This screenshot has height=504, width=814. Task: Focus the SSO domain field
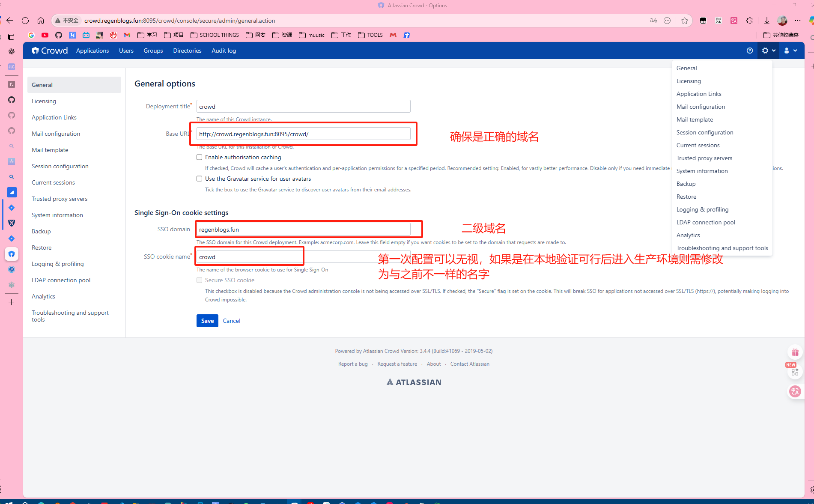303,230
